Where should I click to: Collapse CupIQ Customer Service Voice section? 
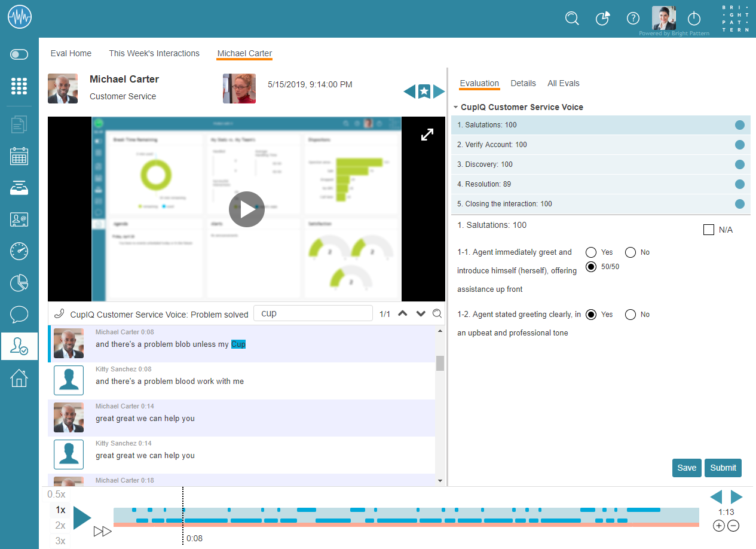pyautogui.click(x=456, y=108)
